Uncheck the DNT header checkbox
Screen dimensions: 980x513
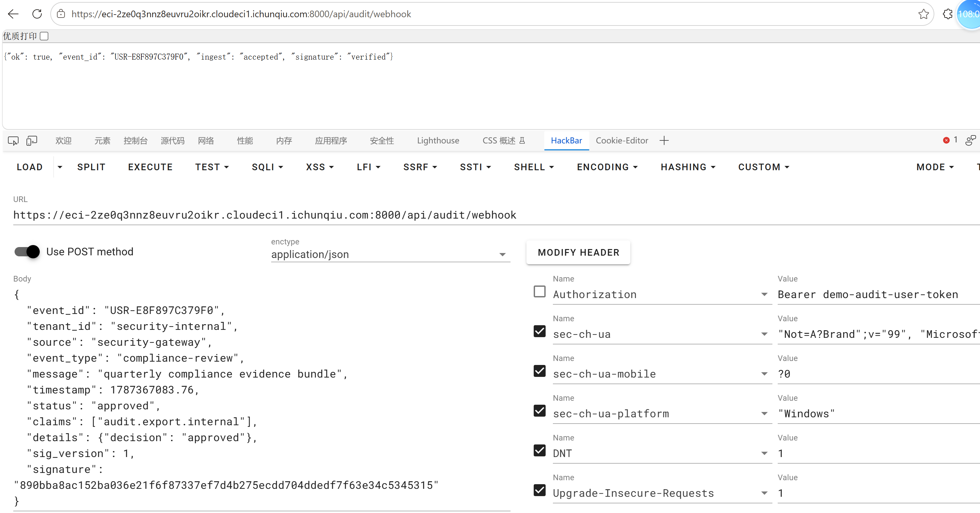pyautogui.click(x=539, y=451)
